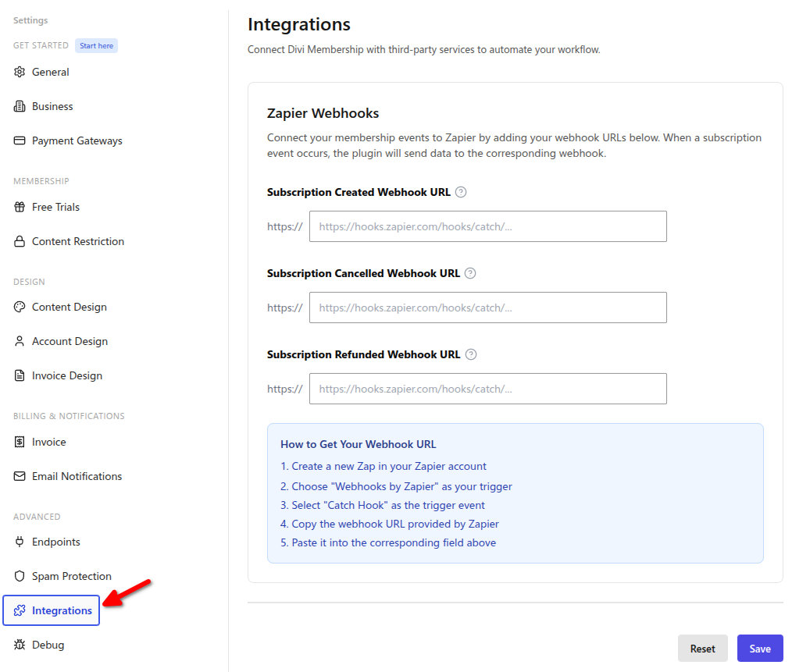Click the Zapier Webhooks heading
Viewport: 792px width, 672px height.
(x=323, y=113)
